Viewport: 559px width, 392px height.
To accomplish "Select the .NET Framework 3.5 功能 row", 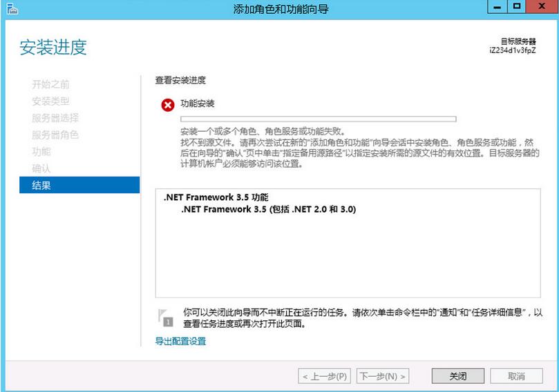I will click(216, 197).
